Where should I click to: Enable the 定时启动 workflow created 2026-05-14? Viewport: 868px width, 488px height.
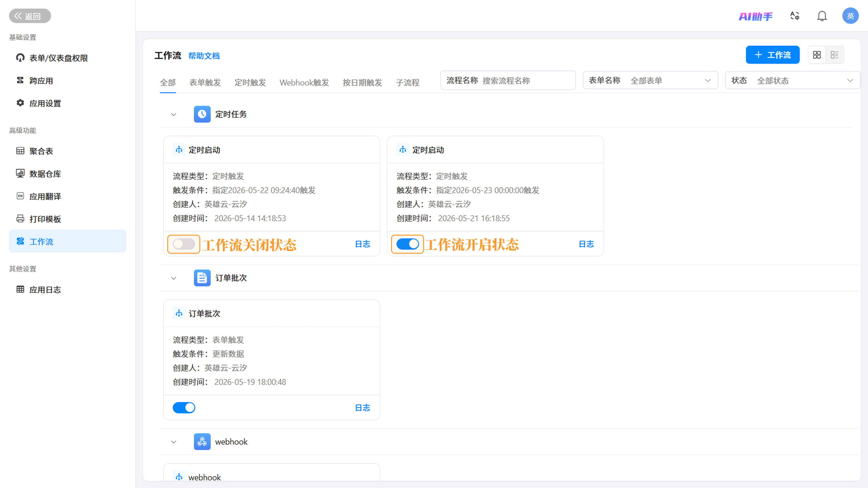tap(184, 244)
